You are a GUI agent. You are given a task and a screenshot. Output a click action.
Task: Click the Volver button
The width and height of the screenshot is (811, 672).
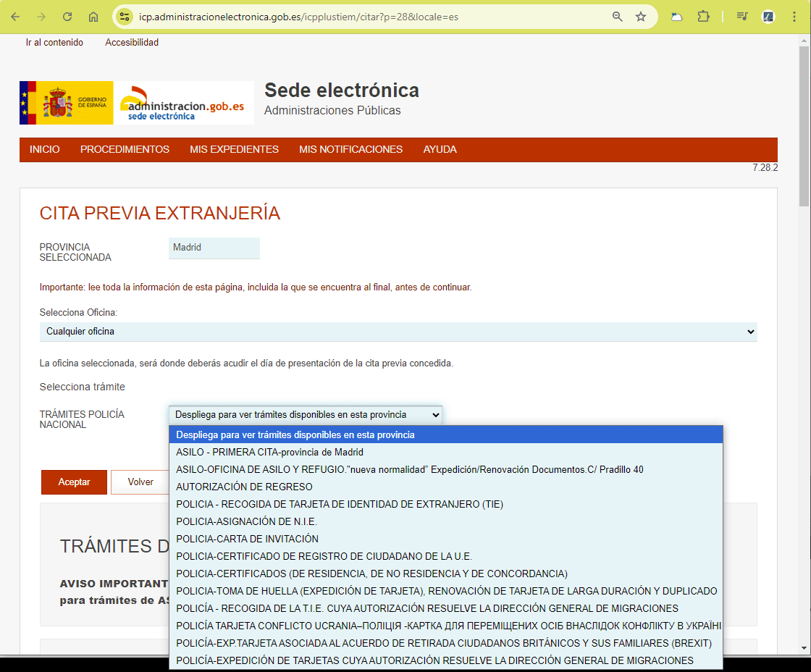[x=140, y=482]
